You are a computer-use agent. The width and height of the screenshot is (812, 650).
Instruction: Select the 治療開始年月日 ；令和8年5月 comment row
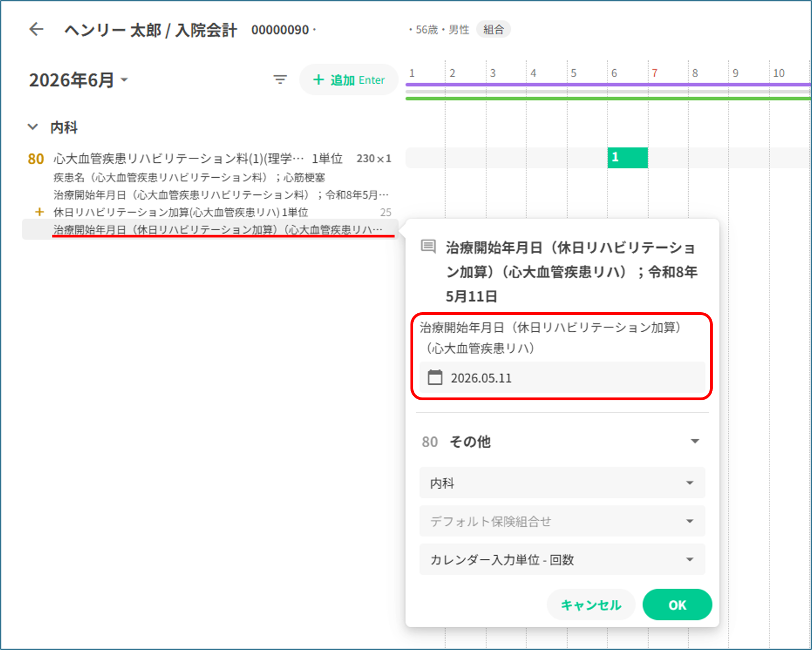[x=221, y=195]
